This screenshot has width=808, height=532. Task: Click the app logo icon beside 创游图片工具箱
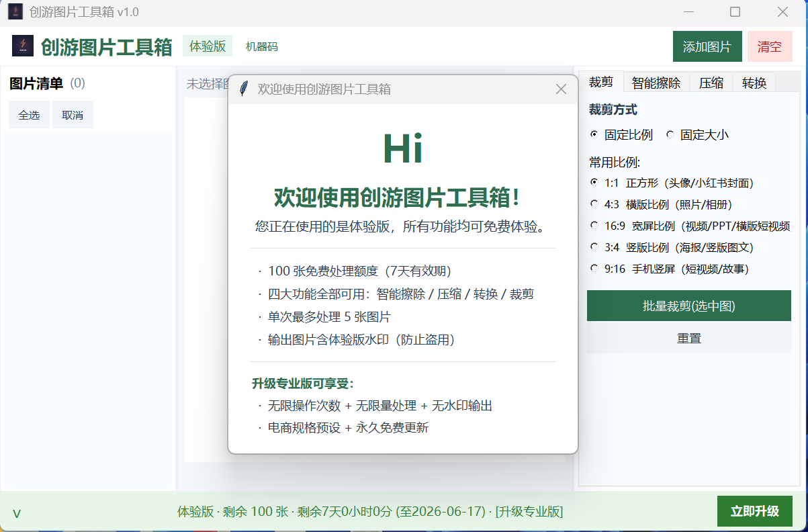(23, 46)
